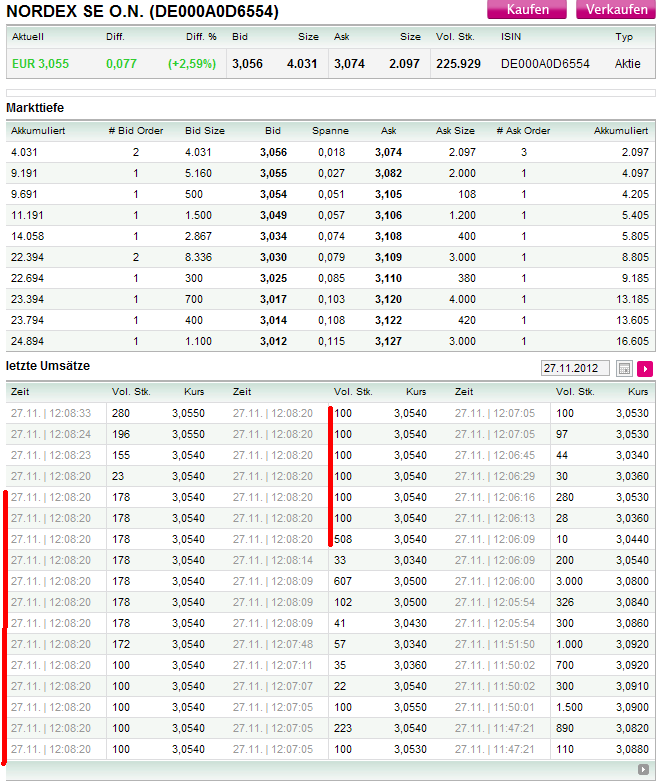Click ask price 3,110
The height and width of the screenshot is (783, 662).
tap(388, 278)
